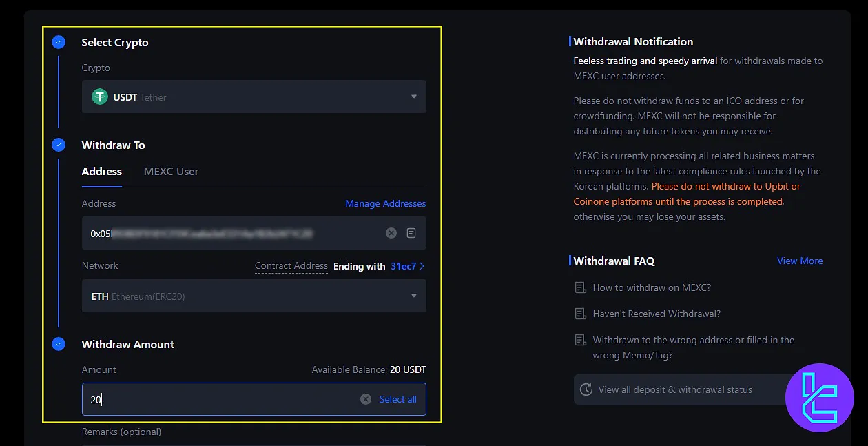
Task: Click the Select Crypto step checkmark
Action: [59, 42]
